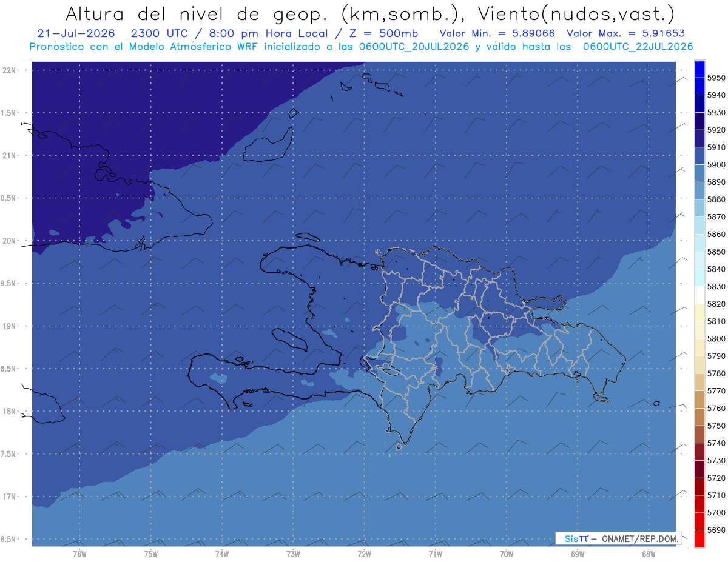This screenshot has height=562, width=728.
Task: Click the '76W' longitude axis label
Action: click(x=79, y=554)
